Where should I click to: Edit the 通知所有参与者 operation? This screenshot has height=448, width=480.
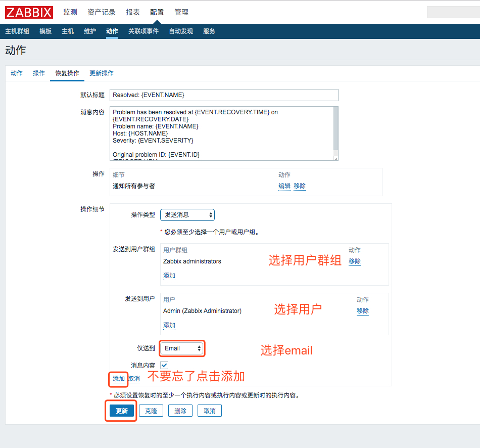(284, 186)
